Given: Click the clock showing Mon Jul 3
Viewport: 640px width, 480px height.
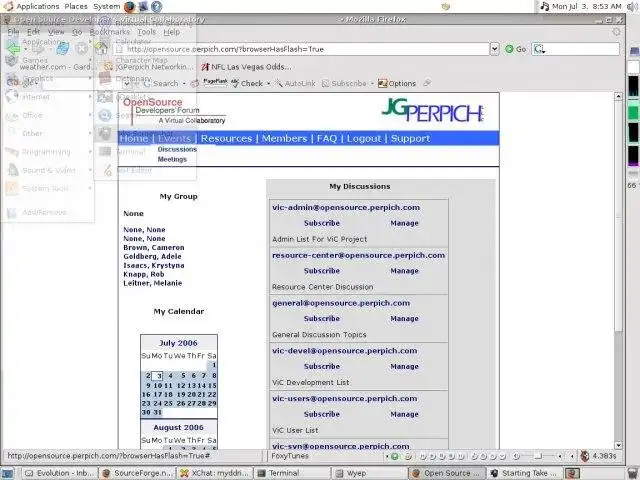Looking at the screenshot, I should point(587,6).
